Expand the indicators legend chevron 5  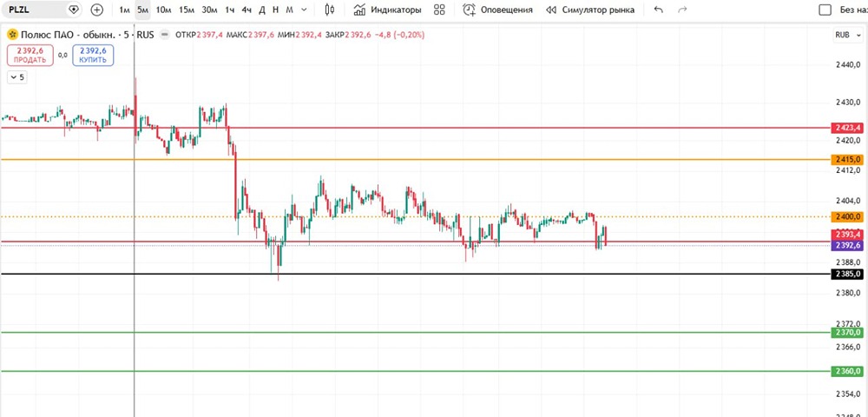[x=16, y=77]
